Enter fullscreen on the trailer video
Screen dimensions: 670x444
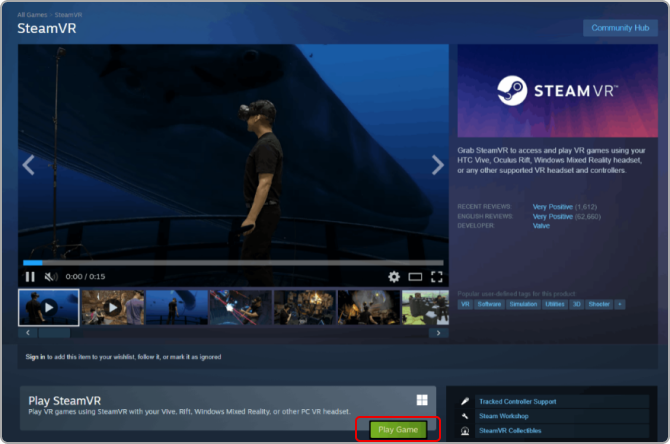point(437,277)
